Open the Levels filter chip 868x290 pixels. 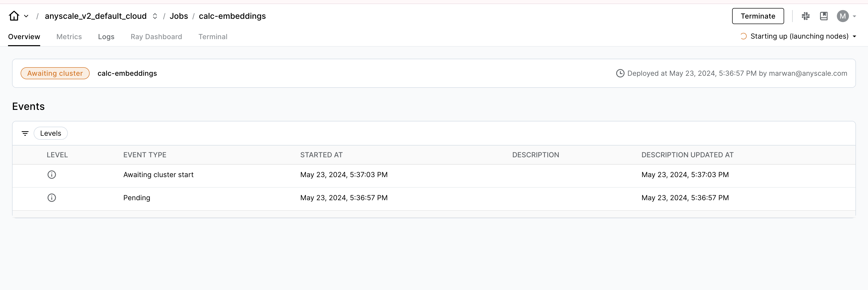[50, 133]
